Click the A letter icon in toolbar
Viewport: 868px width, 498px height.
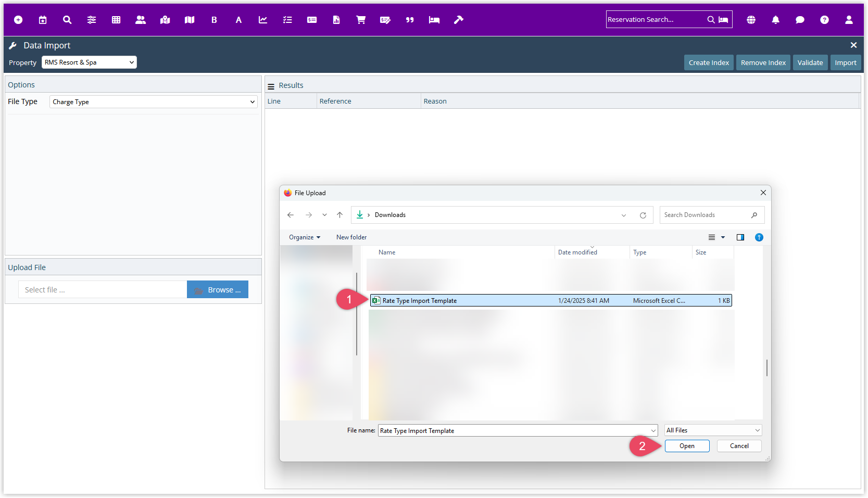point(238,20)
